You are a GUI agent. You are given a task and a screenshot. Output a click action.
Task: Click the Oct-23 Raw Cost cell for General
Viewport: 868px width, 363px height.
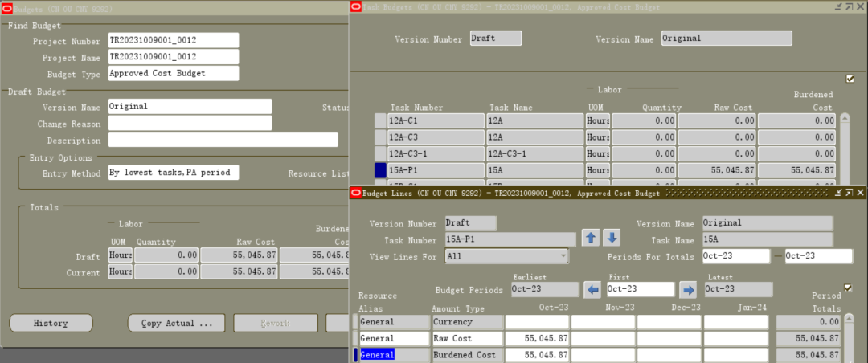tap(537, 338)
